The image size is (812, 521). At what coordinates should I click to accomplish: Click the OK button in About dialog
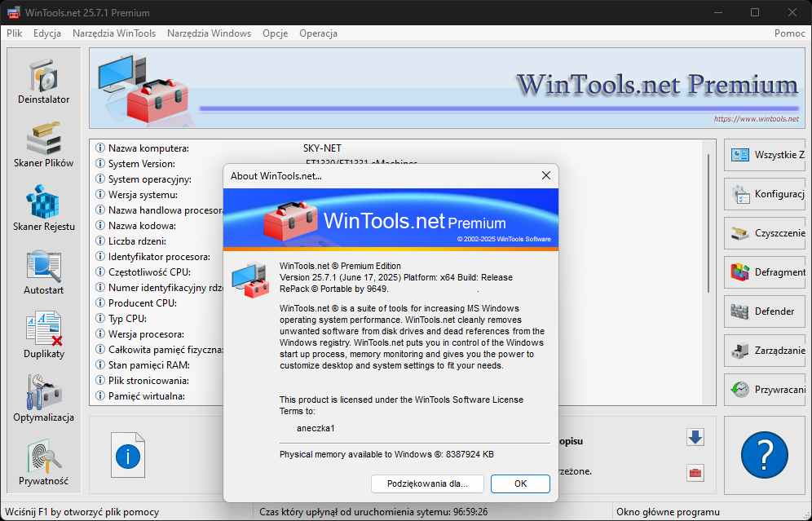pos(520,483)
